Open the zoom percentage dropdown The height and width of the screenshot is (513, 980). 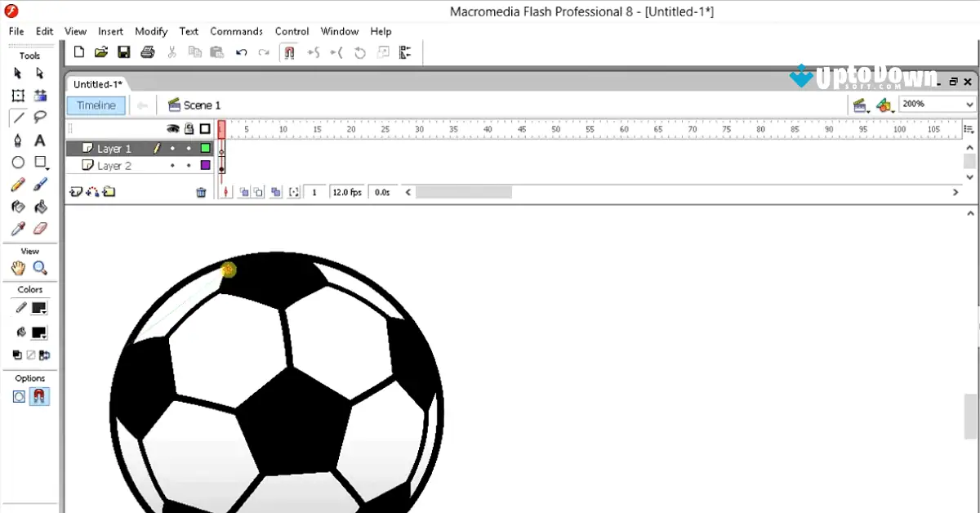[x=970, y=104]
